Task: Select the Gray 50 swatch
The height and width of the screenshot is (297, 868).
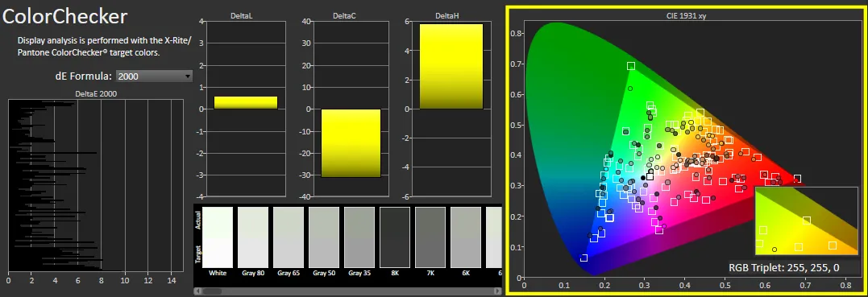Action: [x=324, y=237]
